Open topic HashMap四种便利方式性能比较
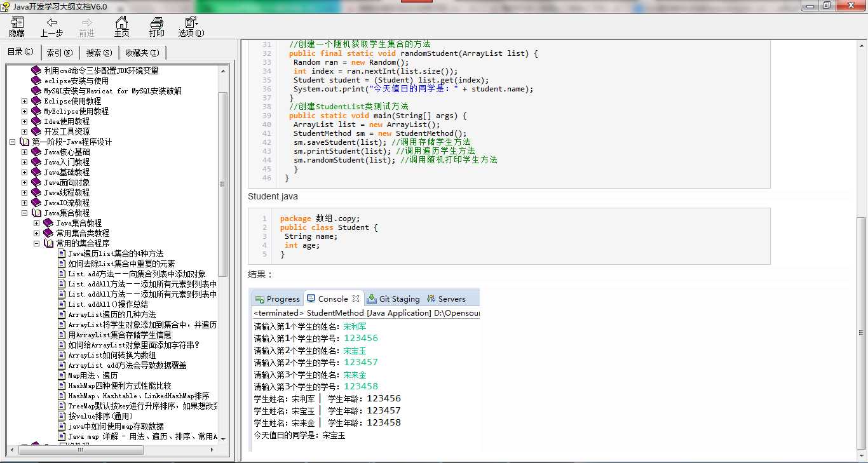Screen dimensions: 868x463 119,386
